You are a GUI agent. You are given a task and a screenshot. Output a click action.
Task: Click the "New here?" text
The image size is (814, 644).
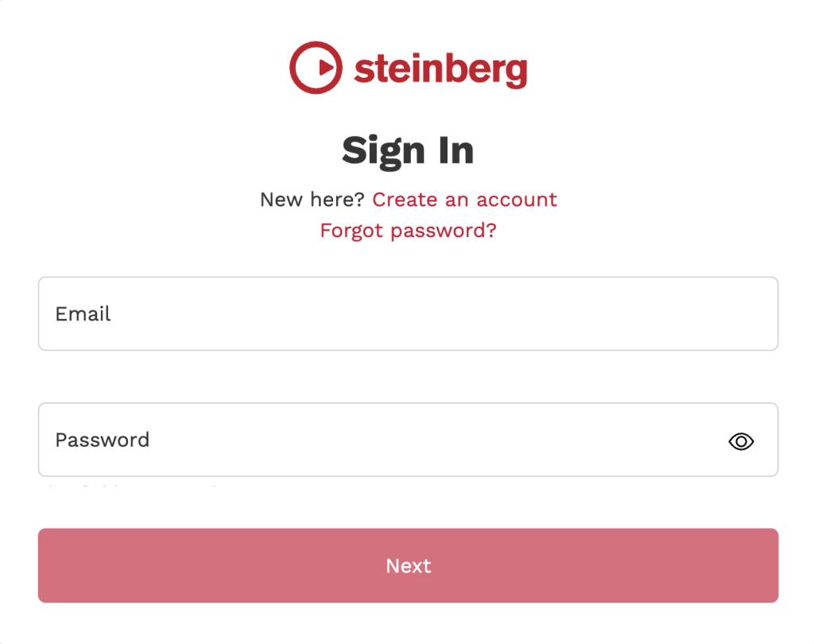click(312, 200)
